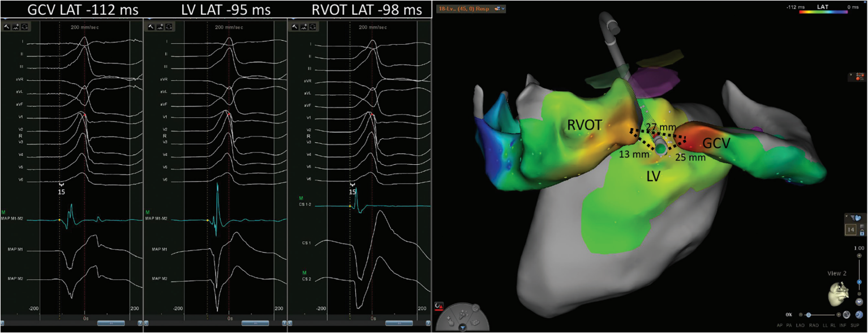Expand the chevron below the zoom slider

pyautogui.click(x=859, y=301)
